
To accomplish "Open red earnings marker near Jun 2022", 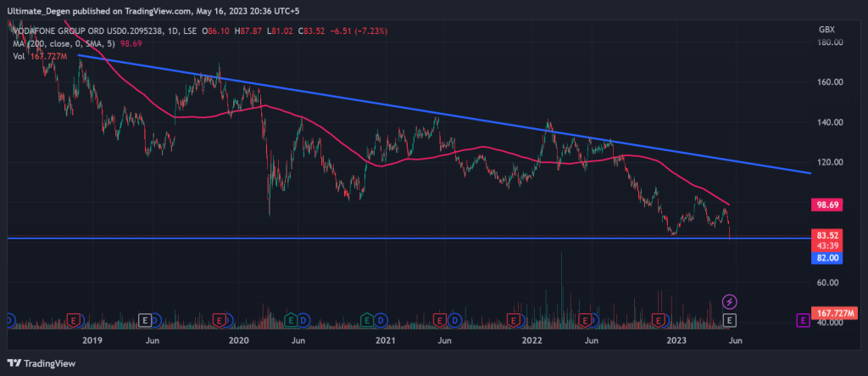I will [585, 319].
